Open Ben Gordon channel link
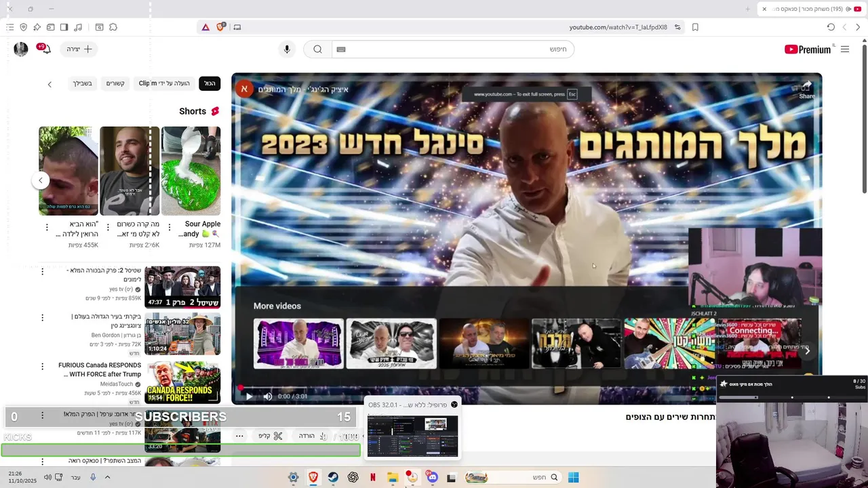The height and width of the screenshot is (488, 868). coord(115,335)
